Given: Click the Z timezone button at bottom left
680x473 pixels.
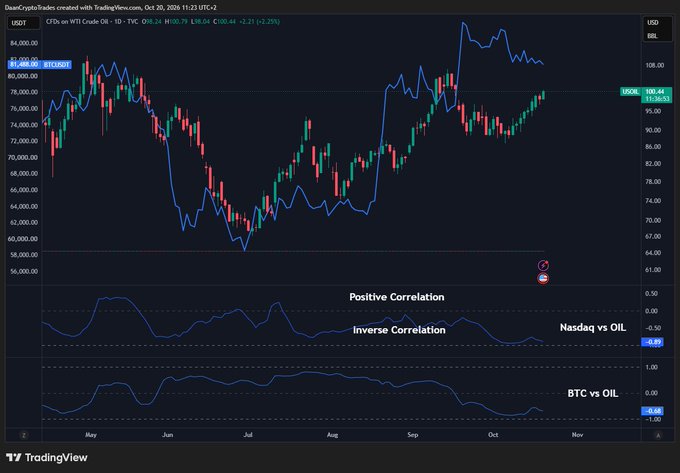Looking at the screenshot, I should click(x=24, y=435).
